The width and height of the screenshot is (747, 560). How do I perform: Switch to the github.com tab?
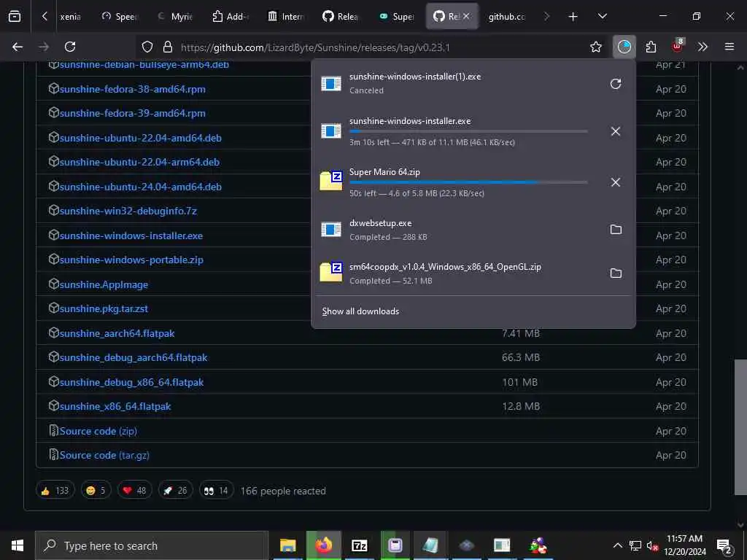point(507,17)
